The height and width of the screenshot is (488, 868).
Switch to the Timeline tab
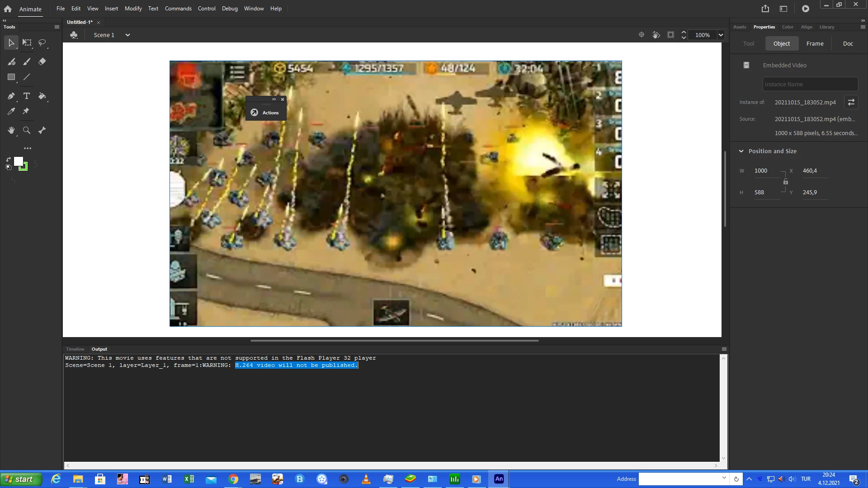[x=75, y=349]
